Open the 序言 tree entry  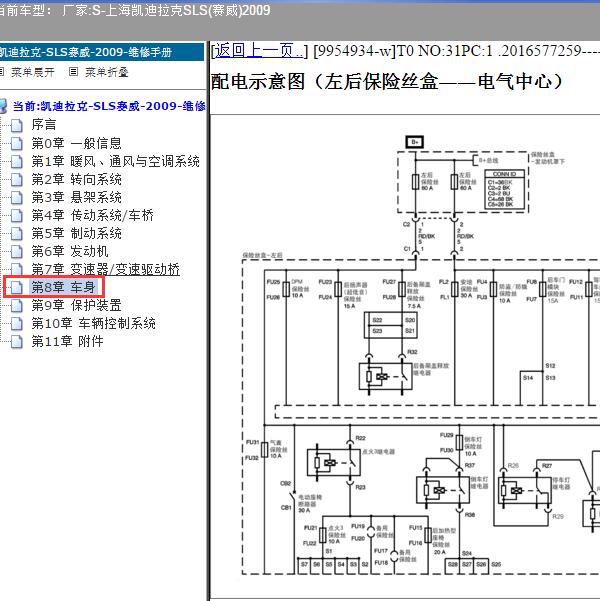[x=44, y=125]
